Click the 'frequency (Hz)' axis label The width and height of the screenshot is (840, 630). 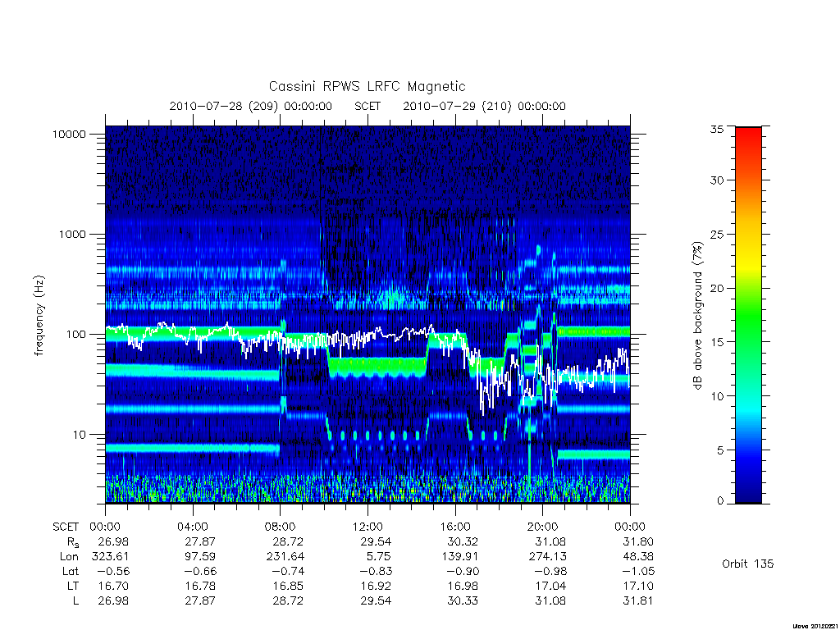(x=39, y=316)
